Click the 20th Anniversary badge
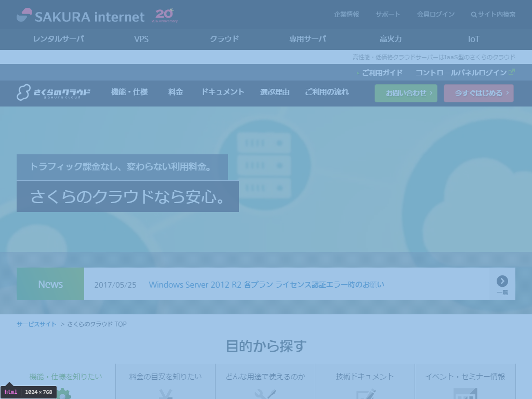 point(165,15)
